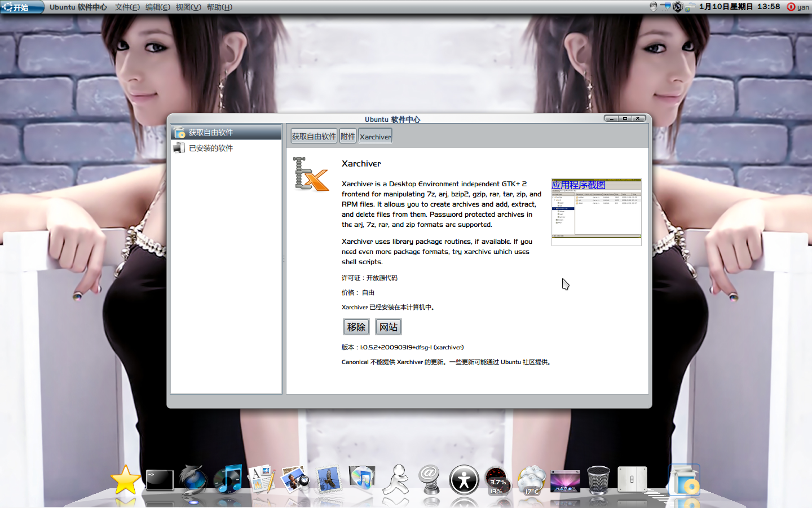Viewport: 812px width, 508px height.
Task: Open the blue music note player in dock
Action: [228, 479]
